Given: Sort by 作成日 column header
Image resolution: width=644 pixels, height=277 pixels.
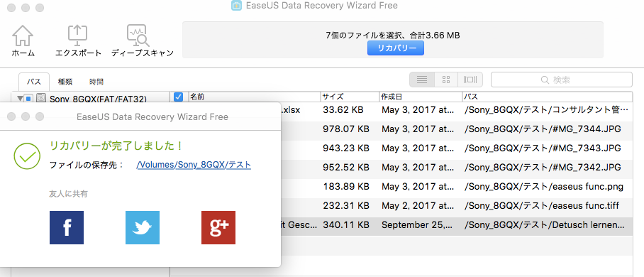Looking at the screenshot, I should point(421,97).
